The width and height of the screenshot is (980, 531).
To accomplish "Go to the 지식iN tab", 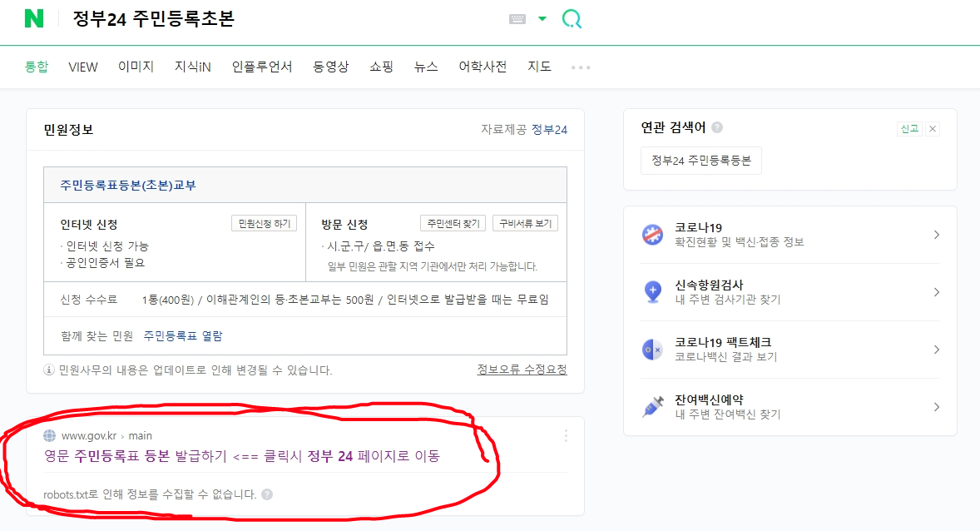I will click(x=192, y=67).
